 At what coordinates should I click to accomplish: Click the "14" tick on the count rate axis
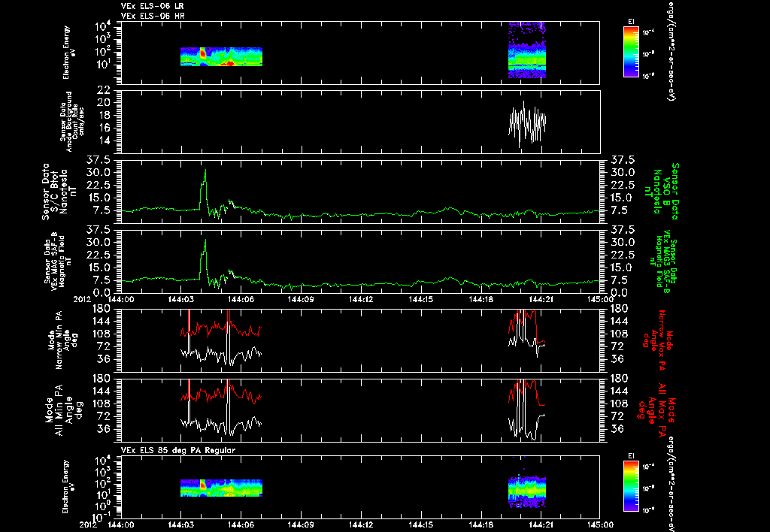coord(103,141)
